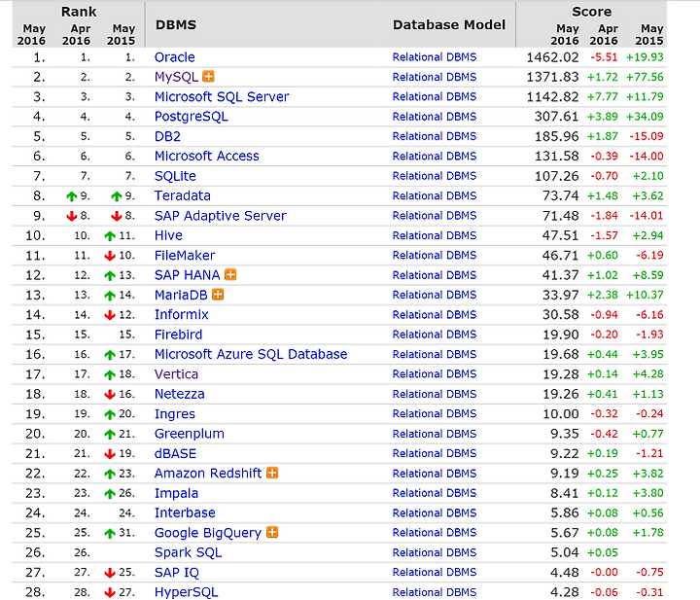Open the Oracle DBMS link
The height and width of the screenshot is (600, 700).
pyautogui.click(x=175, y=57)
